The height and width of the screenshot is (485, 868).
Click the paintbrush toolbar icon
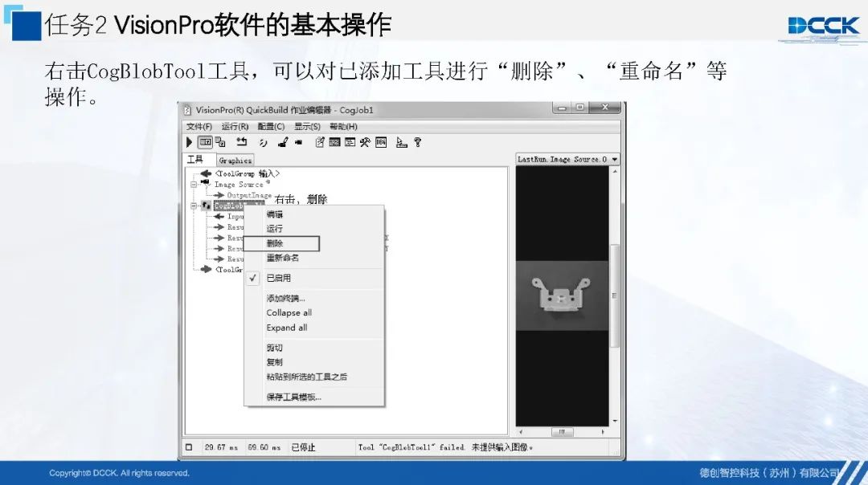point(283,143)
